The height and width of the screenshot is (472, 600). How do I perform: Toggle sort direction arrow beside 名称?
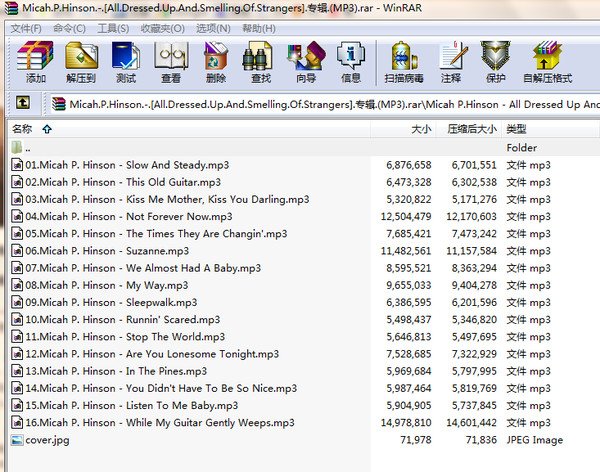click(x=47, y=129)
